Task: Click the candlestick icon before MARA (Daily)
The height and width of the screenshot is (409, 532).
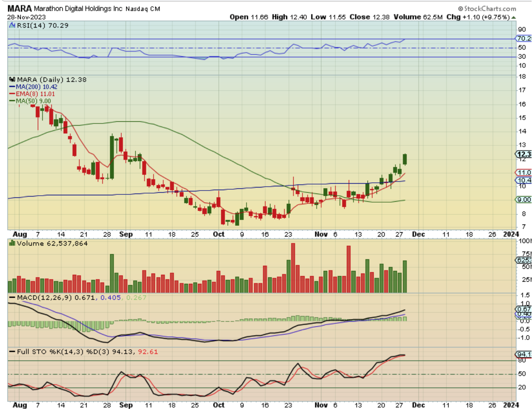Action: point(12,80)
